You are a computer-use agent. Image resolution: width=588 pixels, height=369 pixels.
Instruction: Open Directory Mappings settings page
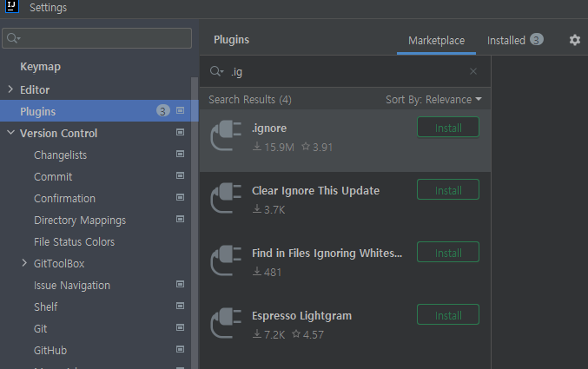(x=80, y=221)
